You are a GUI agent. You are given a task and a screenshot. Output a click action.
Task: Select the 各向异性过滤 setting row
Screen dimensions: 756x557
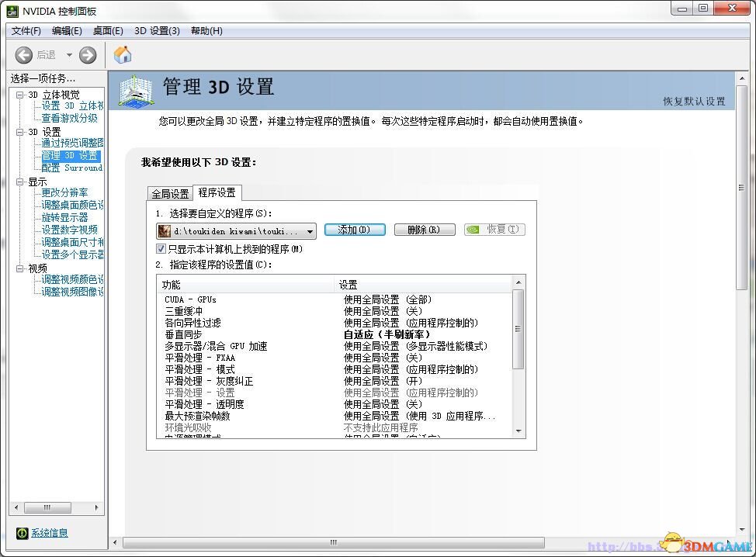pyautogui.click(x=335, y=323)
